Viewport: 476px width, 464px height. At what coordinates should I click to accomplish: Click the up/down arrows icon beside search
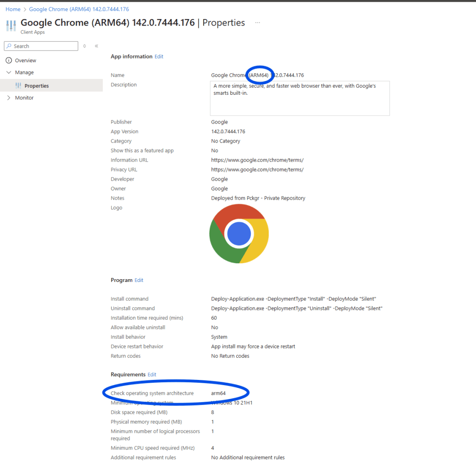(85, 46)
